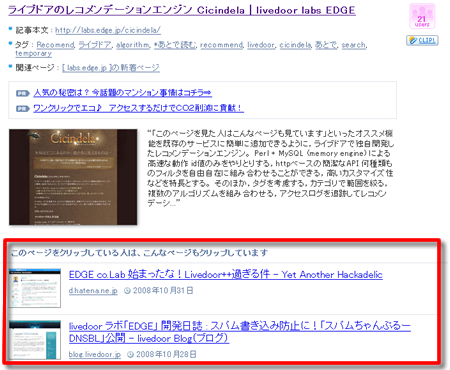Open the Cicindela livedoor labs EDGE title link

182,10
